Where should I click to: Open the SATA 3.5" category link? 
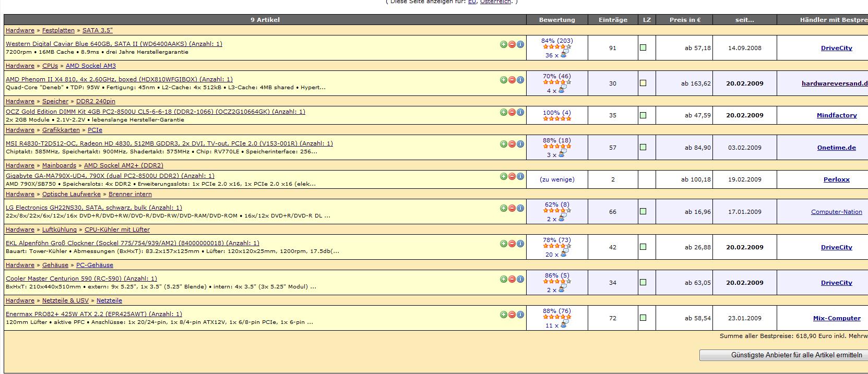[98, 30]
